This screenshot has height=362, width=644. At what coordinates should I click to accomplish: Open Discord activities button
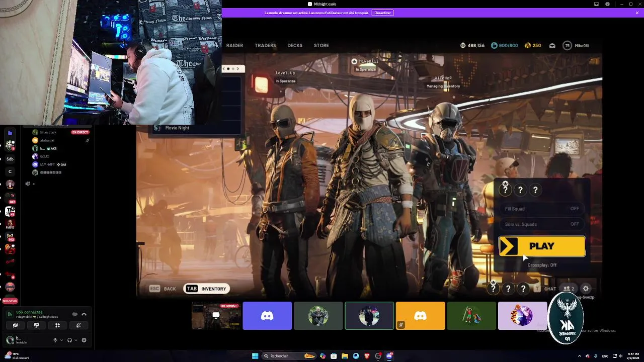(57, 325)
